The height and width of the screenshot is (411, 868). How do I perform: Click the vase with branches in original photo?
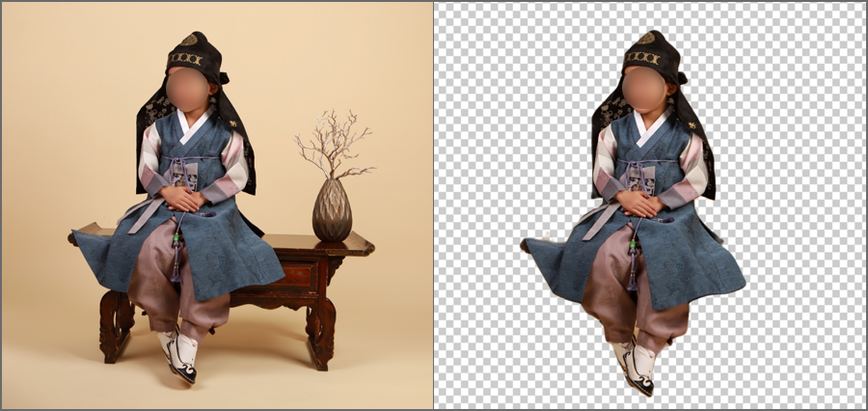334,176
